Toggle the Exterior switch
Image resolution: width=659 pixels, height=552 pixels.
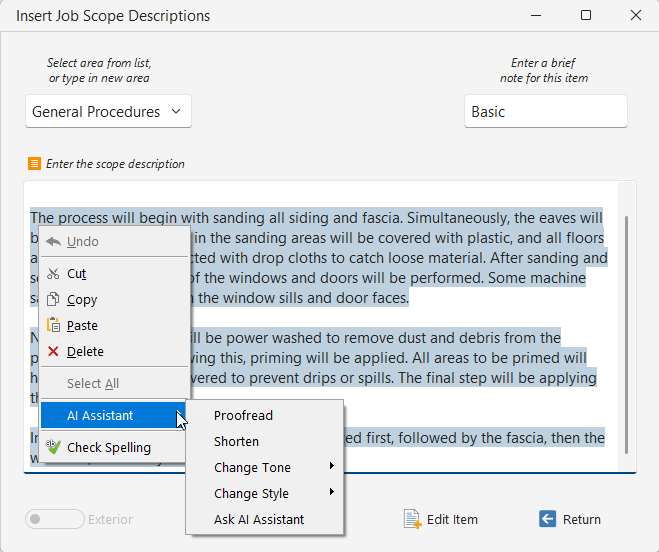(55, 519)
